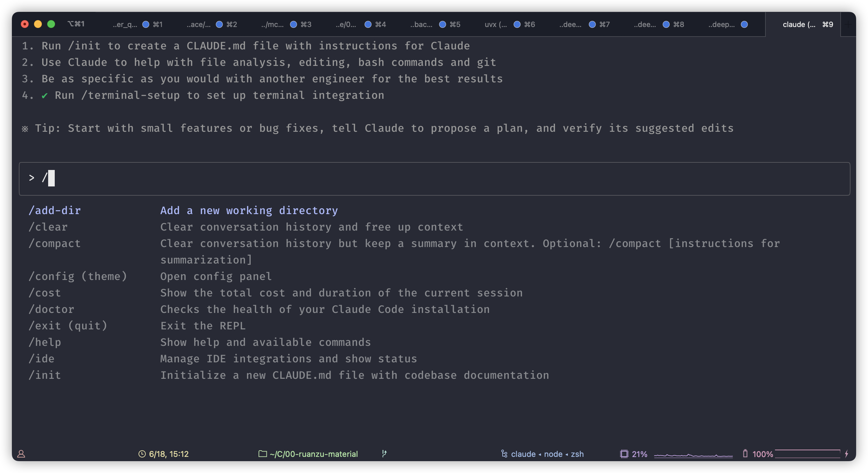Click the green fullscreen window button
Viewport: 868px width, 473px height.
click(51, 24)
